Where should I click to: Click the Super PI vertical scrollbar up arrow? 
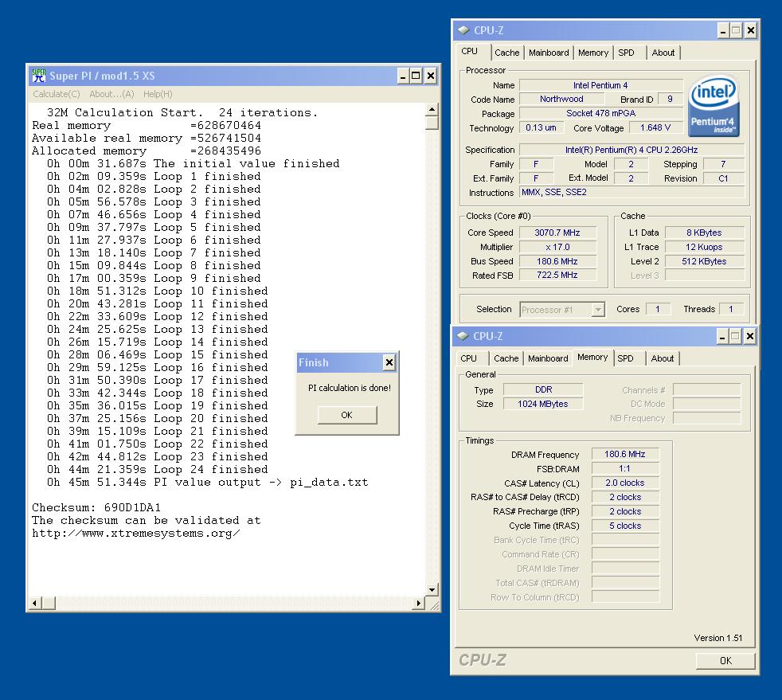coord(432,109)
